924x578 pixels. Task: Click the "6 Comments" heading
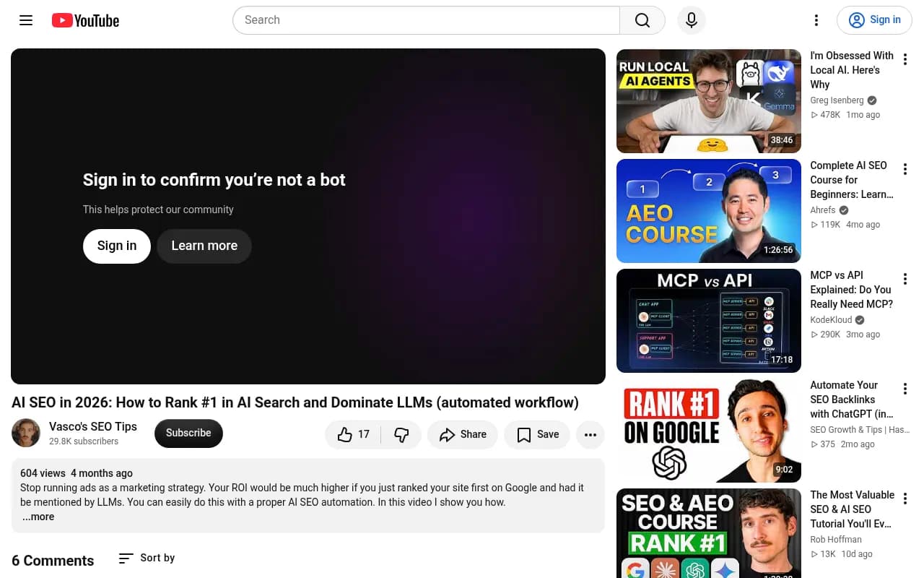tap(53, 561)
